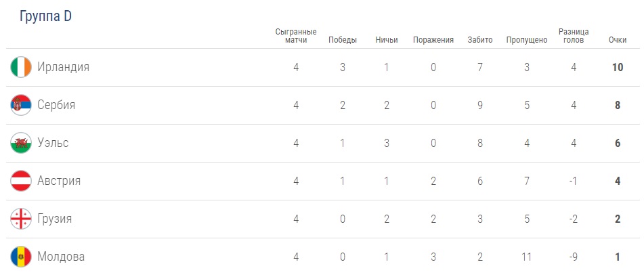Click the Wales flag icon
Viewport: 644px width, 279px height.
[21, 143]
